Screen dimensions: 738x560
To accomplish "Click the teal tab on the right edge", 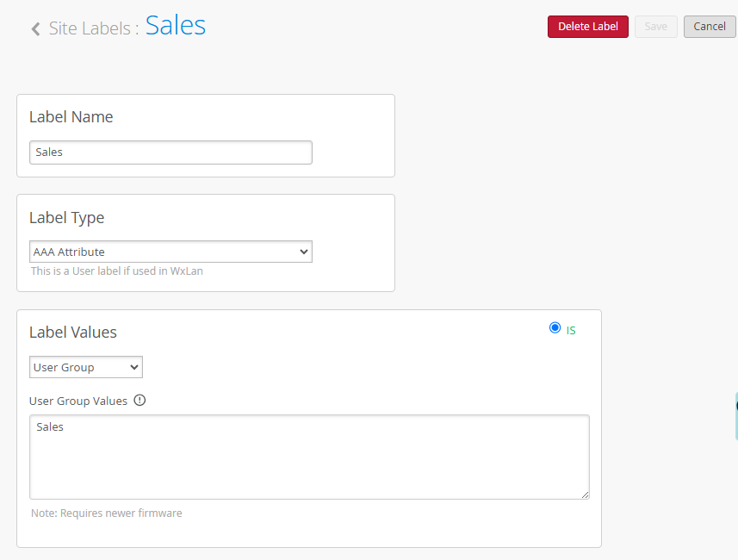I will [x=736, y=416].
